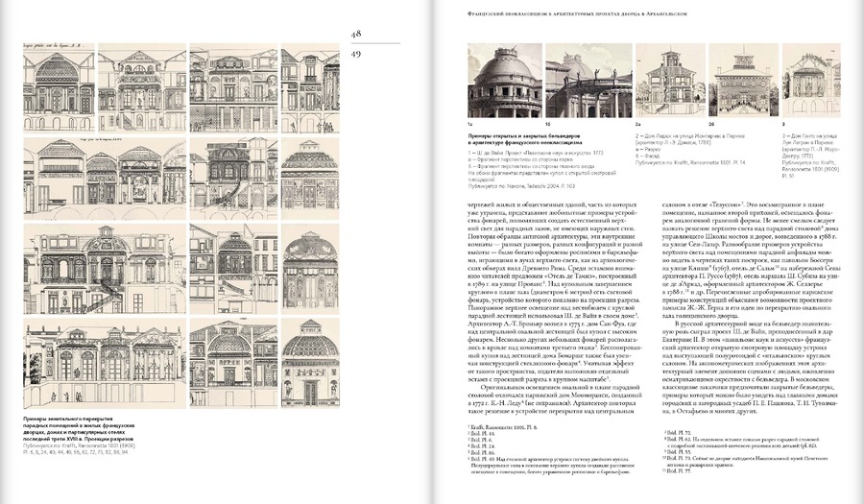Open middle drawing in bottom row, left page
The image size is (864, 504).
point(233,363)
